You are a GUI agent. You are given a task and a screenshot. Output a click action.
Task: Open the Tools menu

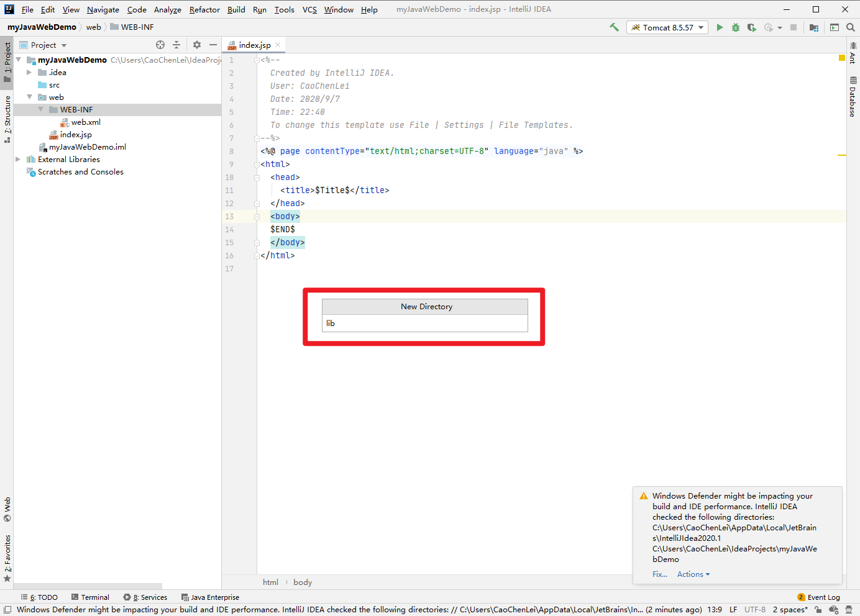pyautogui.click(x=285, y=9)
